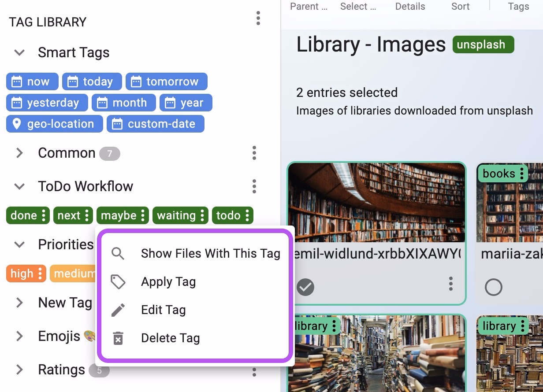The image size is (543, 392).
Task: Choose Apply Tag from the context menu
Action: tap(168, 282)
